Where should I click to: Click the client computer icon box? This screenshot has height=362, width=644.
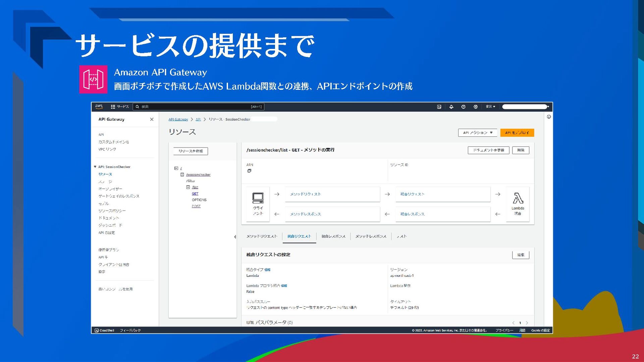pyautogui.click(x=258, y=204)
